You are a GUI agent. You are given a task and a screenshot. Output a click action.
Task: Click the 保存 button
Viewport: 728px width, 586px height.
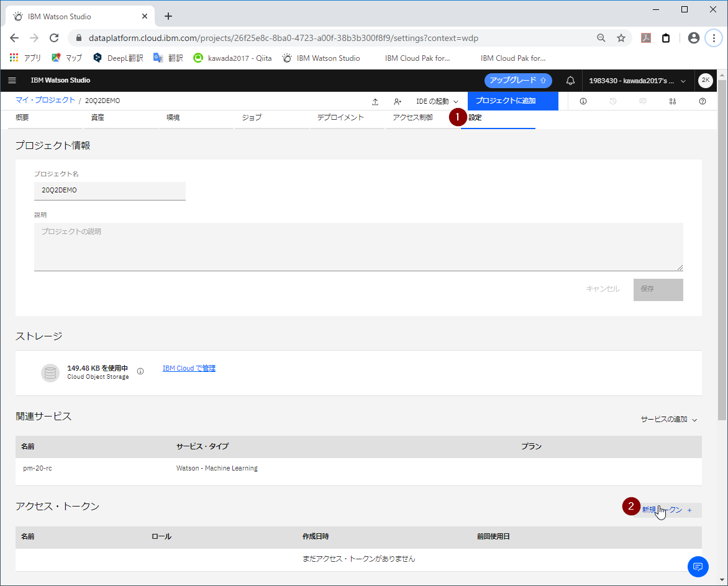658,289
